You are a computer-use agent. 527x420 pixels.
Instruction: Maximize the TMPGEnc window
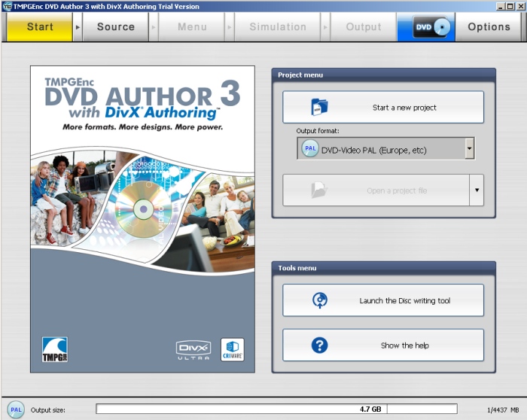(x=510, y=6)
